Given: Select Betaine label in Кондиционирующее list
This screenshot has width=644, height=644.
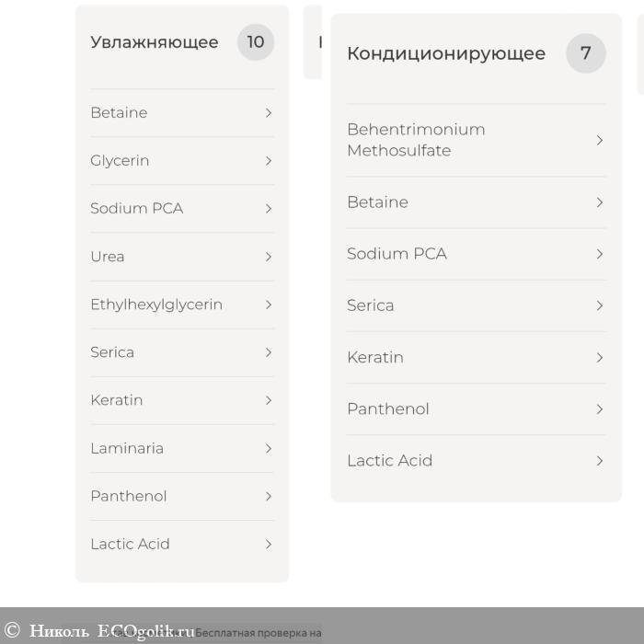Looking at the screenshot, I should [377, 202].
